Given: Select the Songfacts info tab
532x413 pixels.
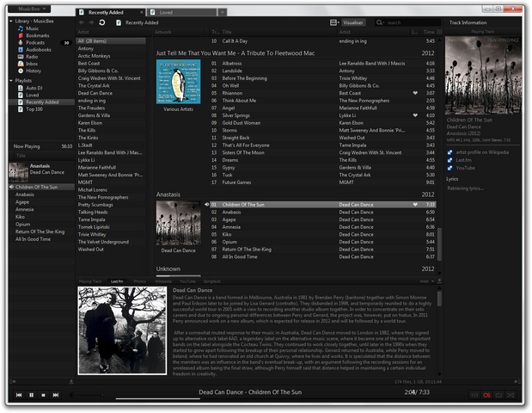Looking at the screenshot, I should (x=212, y=281).
